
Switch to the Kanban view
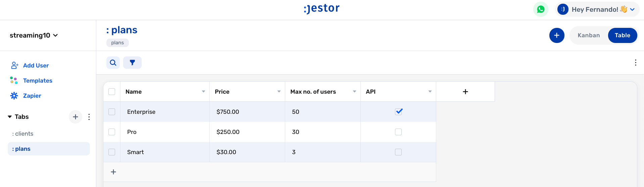589,35
